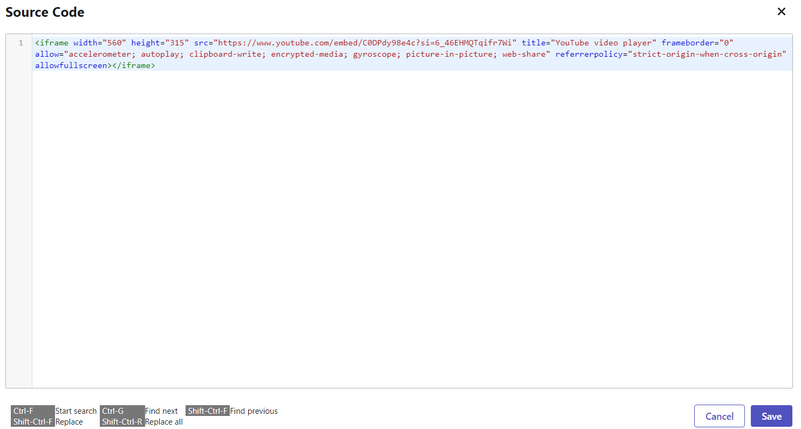Click the 'allowfullscreen' attribute text

pyautogui.click(x=71, y=65)
